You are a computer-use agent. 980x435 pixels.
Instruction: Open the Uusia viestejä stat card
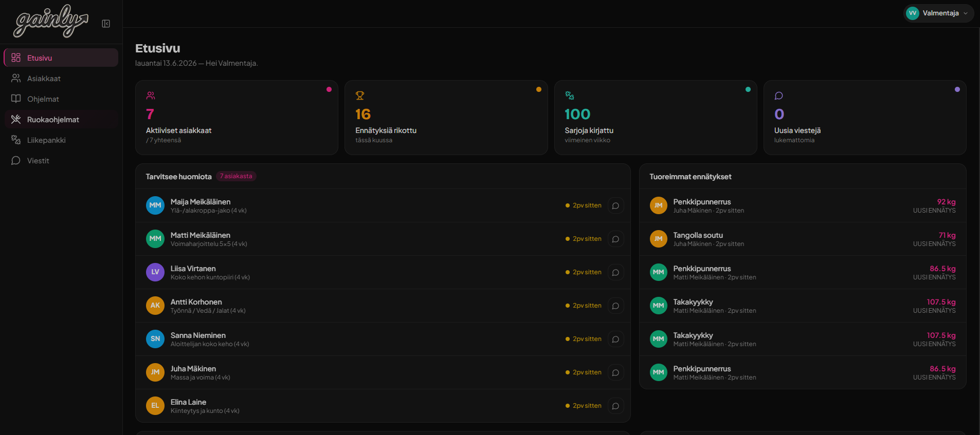[x=865, y=117]
